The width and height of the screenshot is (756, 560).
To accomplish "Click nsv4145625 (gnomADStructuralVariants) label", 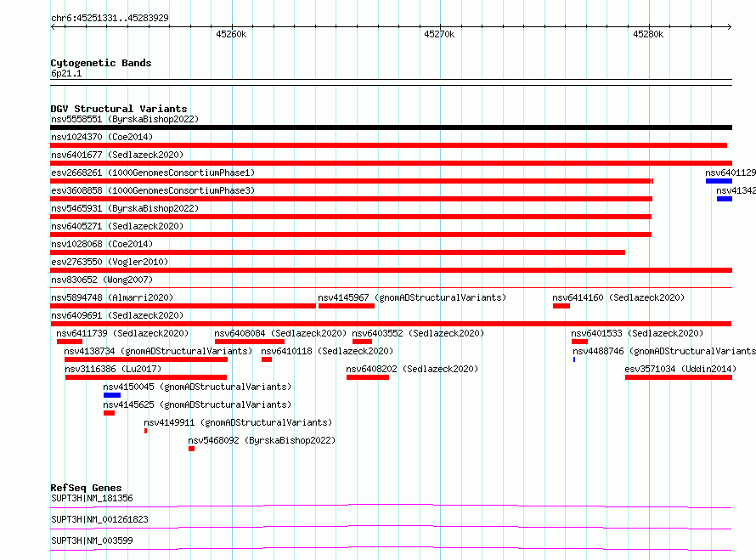I will coord(197,404).
